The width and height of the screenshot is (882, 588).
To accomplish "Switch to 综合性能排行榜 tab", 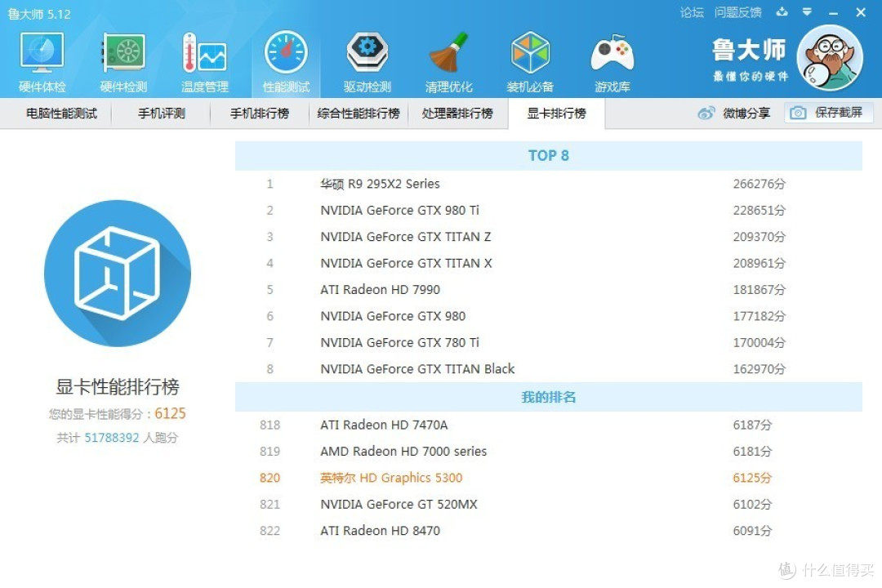I will tap(359, 114).
